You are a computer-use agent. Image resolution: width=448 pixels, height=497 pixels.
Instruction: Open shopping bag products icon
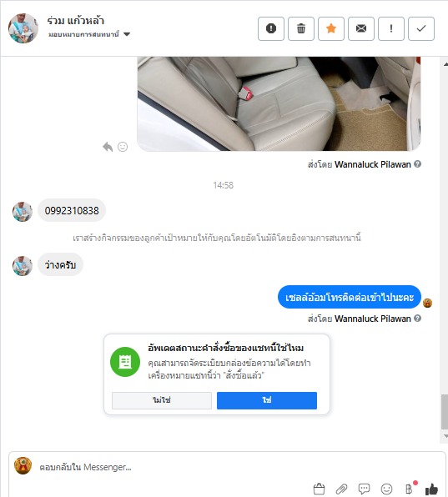[319, 489]
